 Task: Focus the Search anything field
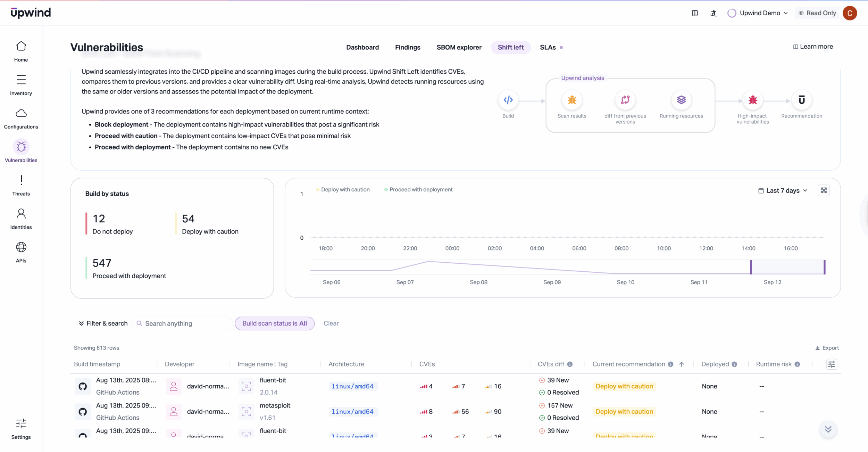click(182, 323)
